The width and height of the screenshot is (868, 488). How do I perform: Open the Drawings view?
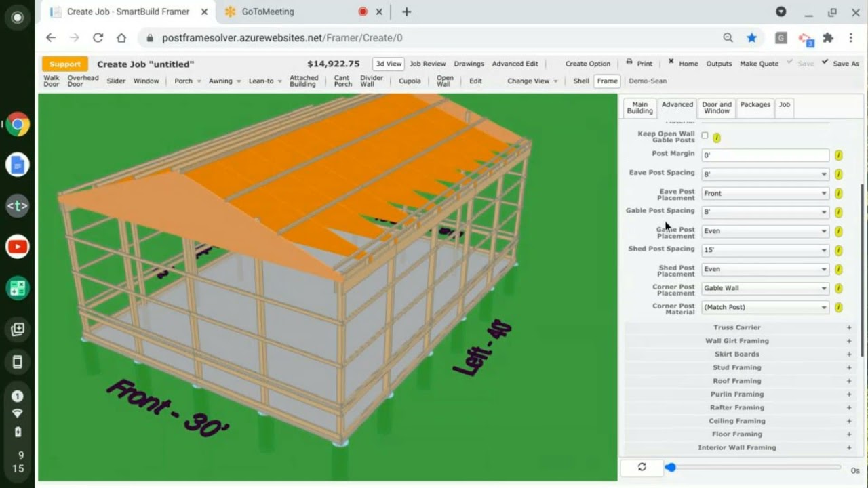[x=469, y=64]
